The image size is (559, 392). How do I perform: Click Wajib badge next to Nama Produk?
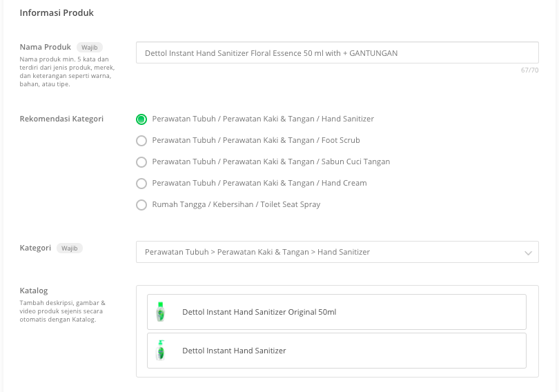(x=90, y=48)
